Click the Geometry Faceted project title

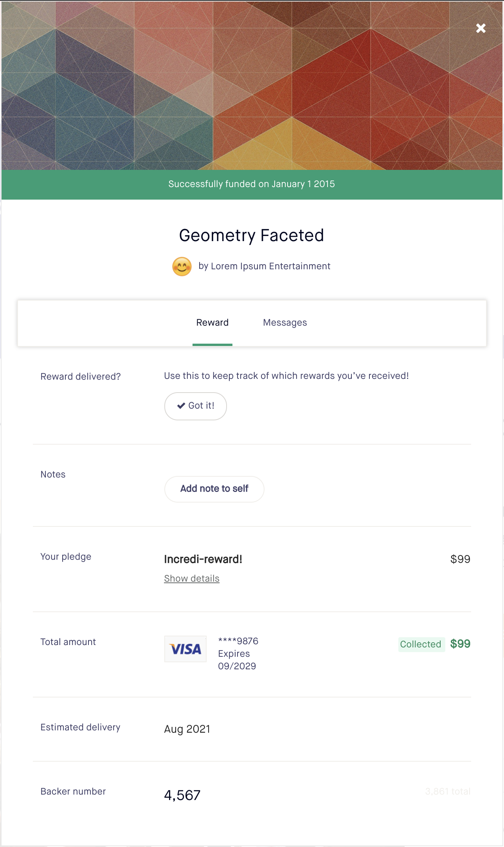(252, 236)
